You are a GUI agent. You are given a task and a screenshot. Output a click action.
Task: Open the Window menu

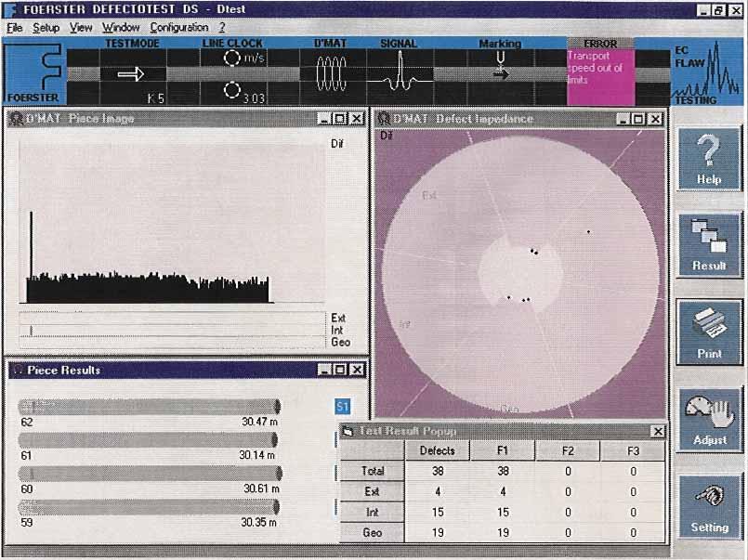pos(121,28)
